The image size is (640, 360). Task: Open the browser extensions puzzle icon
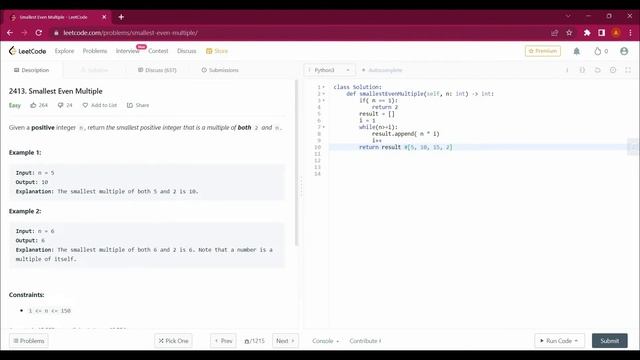(x=587, y=33)
